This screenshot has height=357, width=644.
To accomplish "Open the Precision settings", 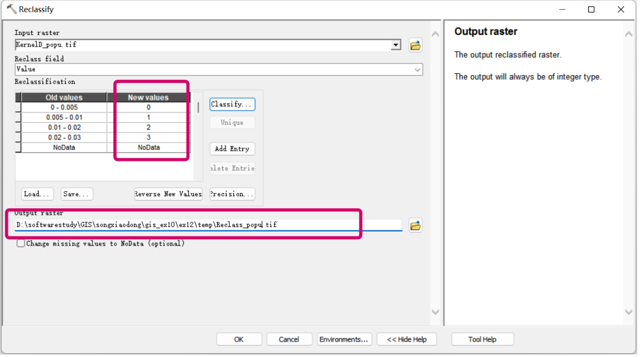I will tap(232, 194).
